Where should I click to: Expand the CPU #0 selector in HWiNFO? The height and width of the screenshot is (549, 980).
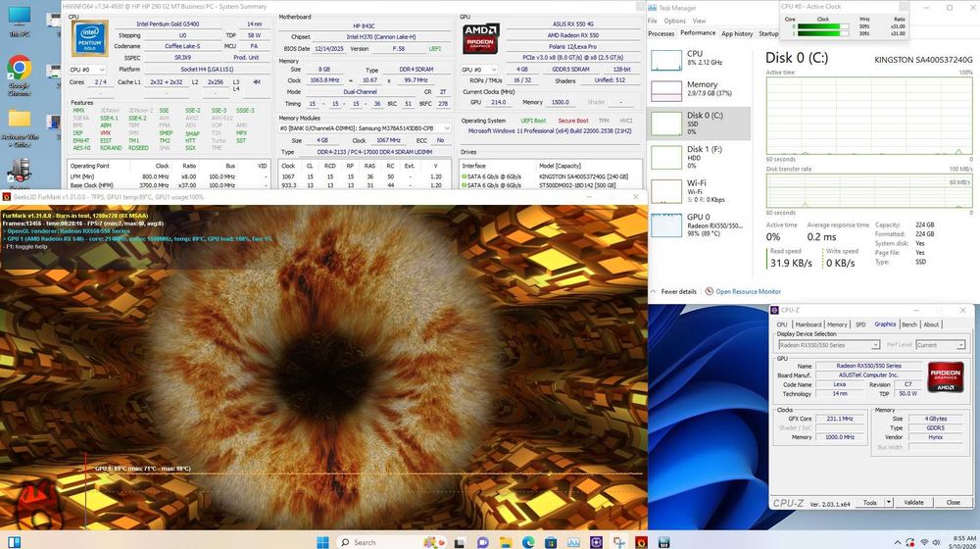(x=87, y=70)
